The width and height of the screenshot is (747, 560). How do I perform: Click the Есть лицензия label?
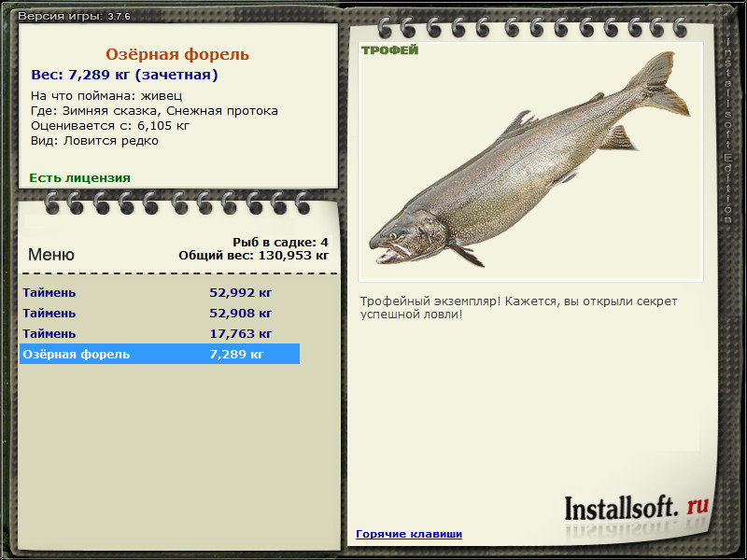79,177
